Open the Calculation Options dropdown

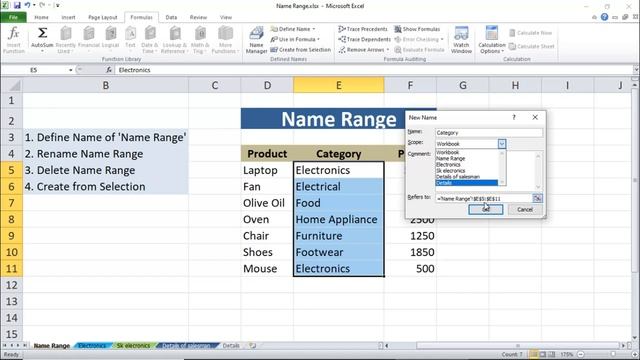[x=491, y=40]
